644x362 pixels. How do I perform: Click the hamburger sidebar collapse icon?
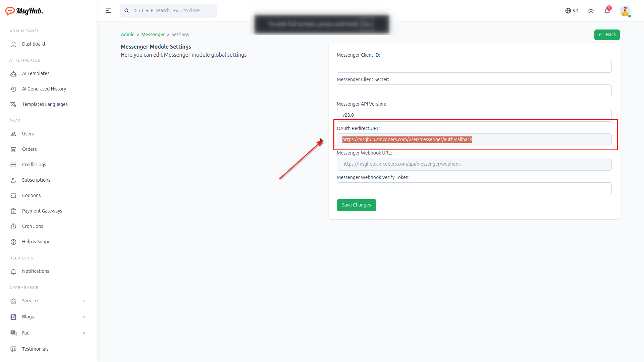108,11
